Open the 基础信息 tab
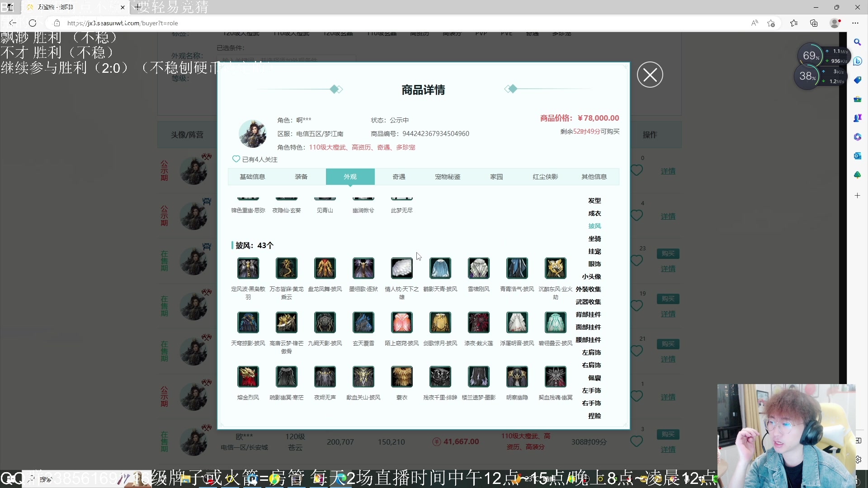Image resolution: width=868 pixels, height=488 pixels. pyautogui.click(x=252, y=177)
